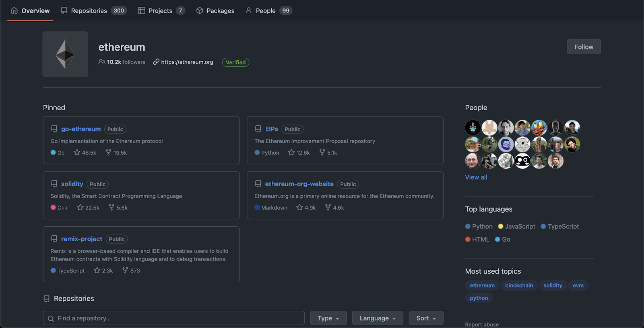This screenshot has height=328, width=644.
Task: Click the python topic tag
Action: tap(479, 298)
